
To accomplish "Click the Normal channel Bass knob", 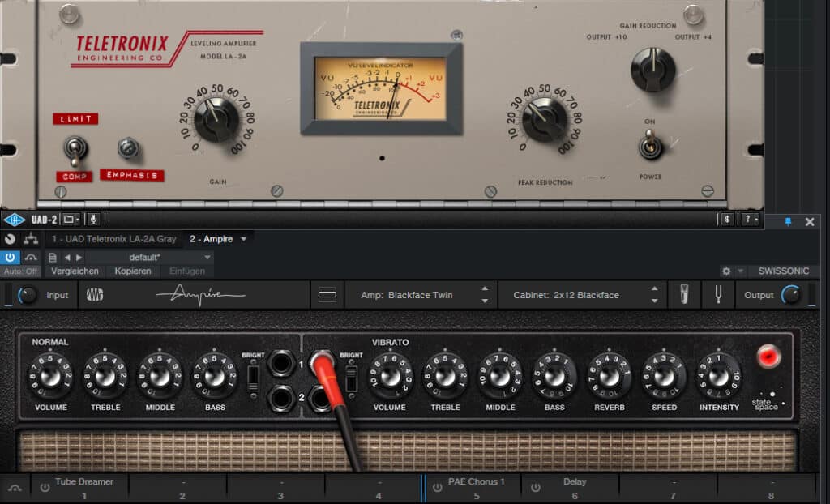I will tap(214, 377).
